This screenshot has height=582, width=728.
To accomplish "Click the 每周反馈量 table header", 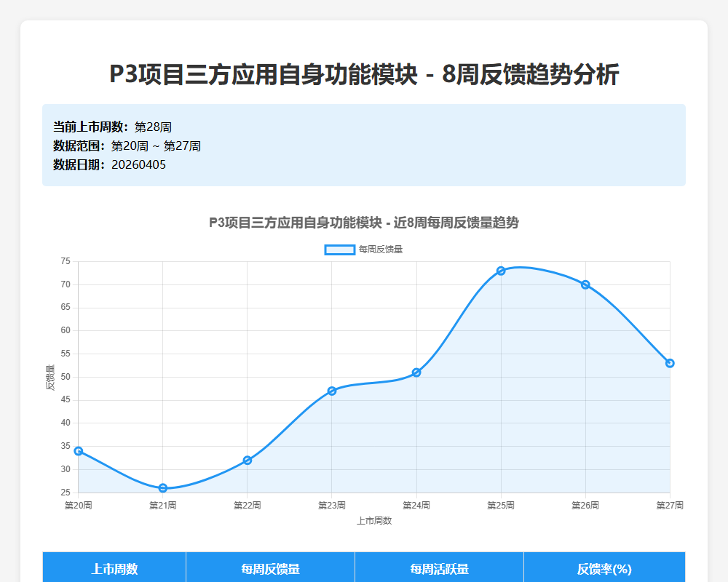I will (270, 568).
